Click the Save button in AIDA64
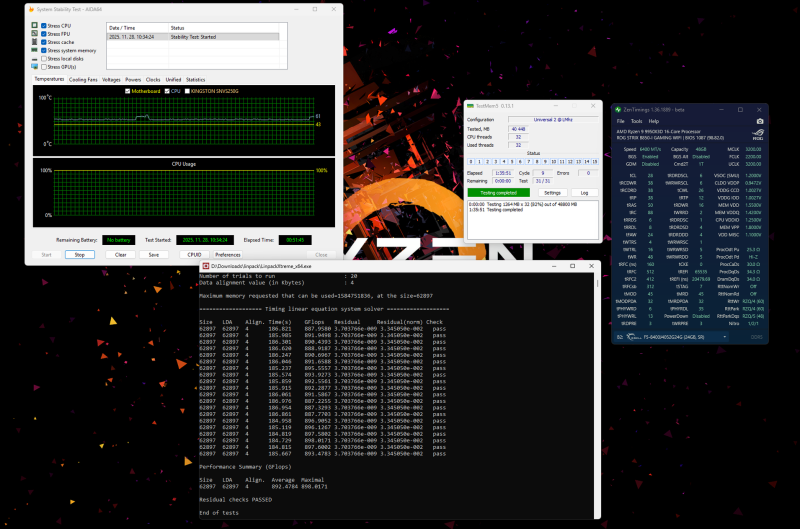800x529 pixels. [154, 255]
